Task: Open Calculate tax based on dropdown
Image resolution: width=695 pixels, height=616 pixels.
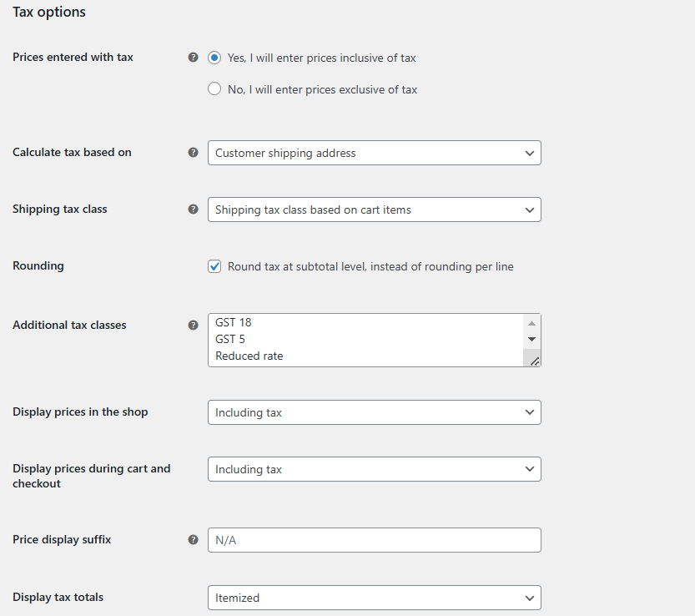Action: tap(375, 153)
